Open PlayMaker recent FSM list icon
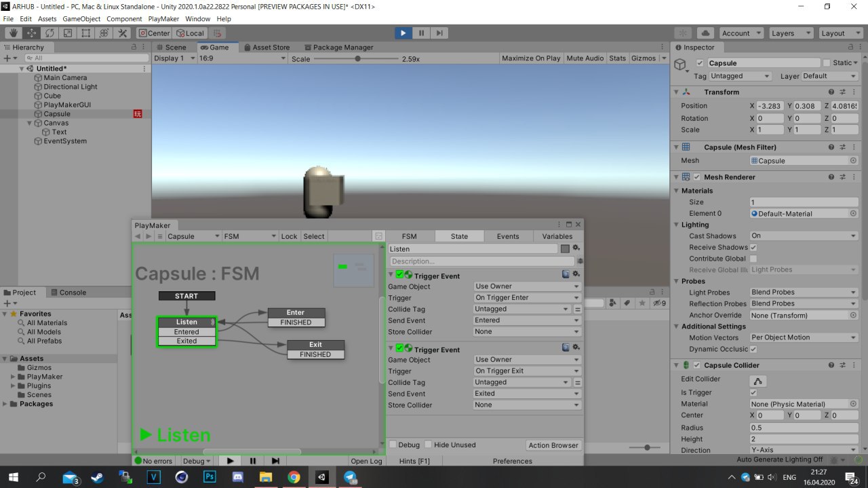 (x=160, y=236)
